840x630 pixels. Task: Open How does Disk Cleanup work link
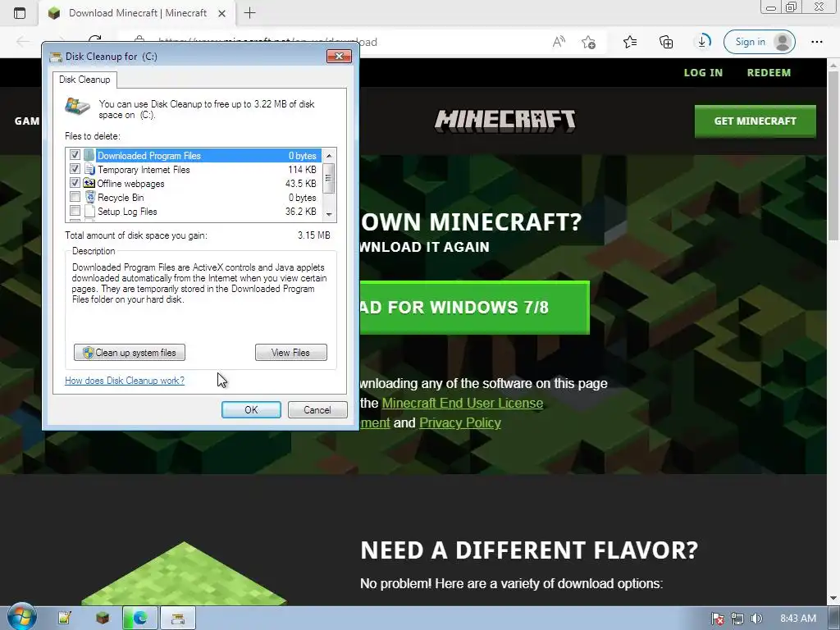point(125,381)
